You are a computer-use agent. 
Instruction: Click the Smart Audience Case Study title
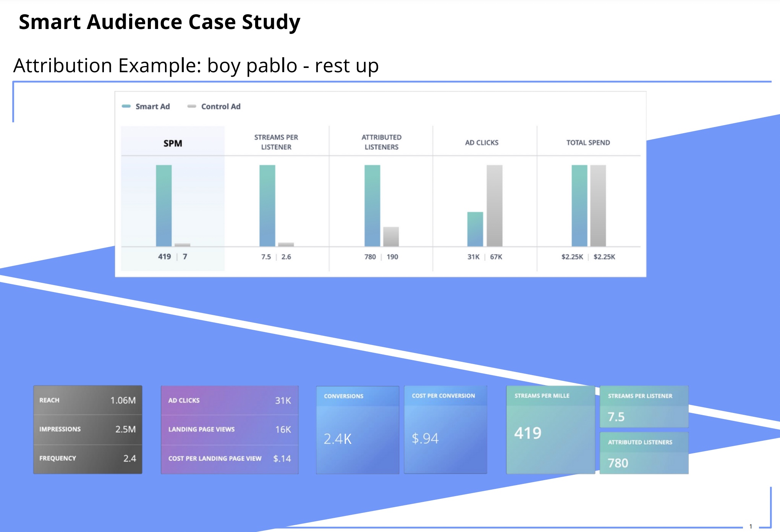(160, 22)
